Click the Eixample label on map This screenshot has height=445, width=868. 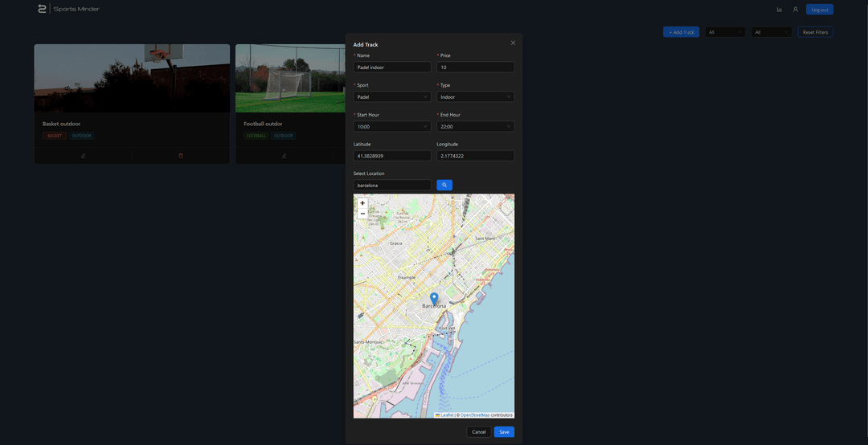pyautogui.click(x=407, y=277)
